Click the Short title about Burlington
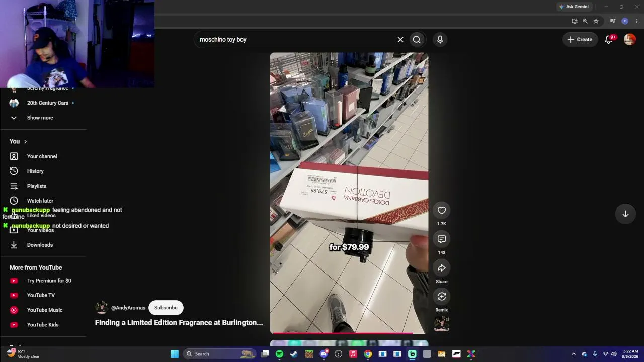The image size is (644, 362). [179, 323]
